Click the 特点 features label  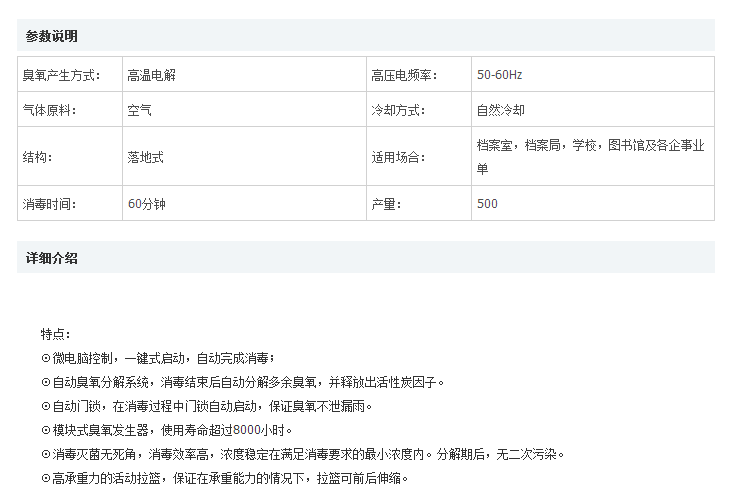pyautogui.click(x=55, y=334)
